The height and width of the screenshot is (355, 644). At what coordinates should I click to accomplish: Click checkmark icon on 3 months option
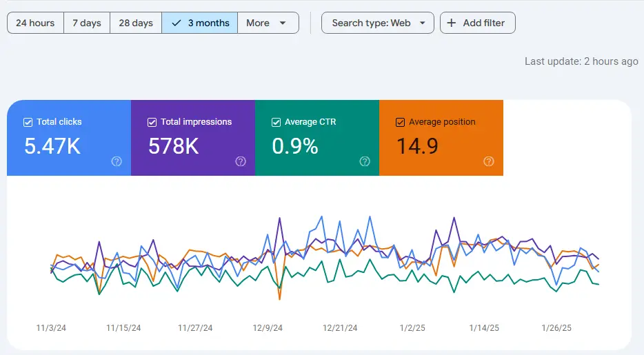click(177, 23)
